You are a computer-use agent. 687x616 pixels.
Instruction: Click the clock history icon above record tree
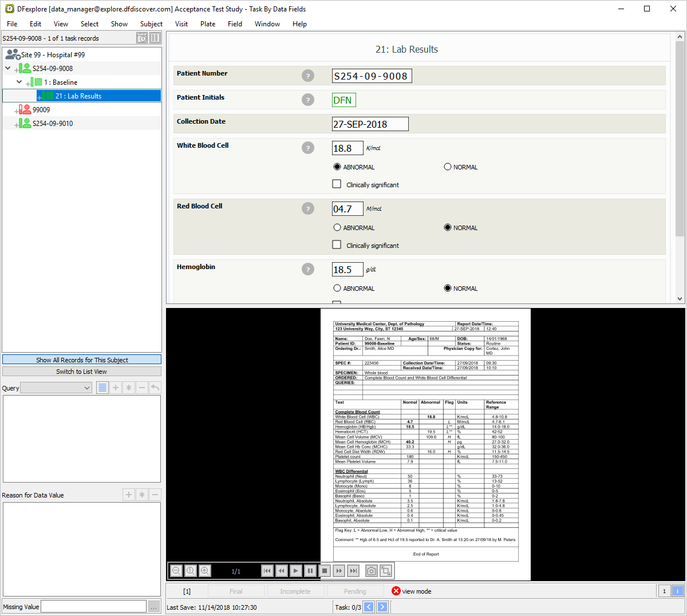click(x=142, y=38)
